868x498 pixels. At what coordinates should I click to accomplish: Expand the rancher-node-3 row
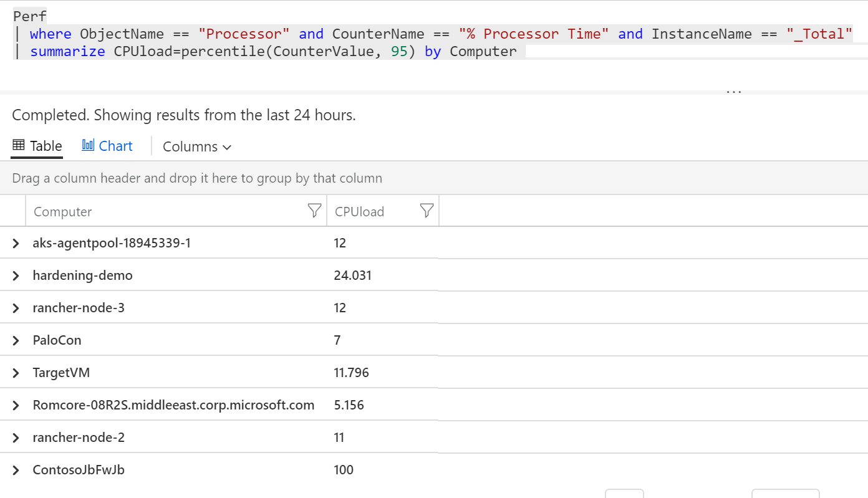tap(16, 308)
